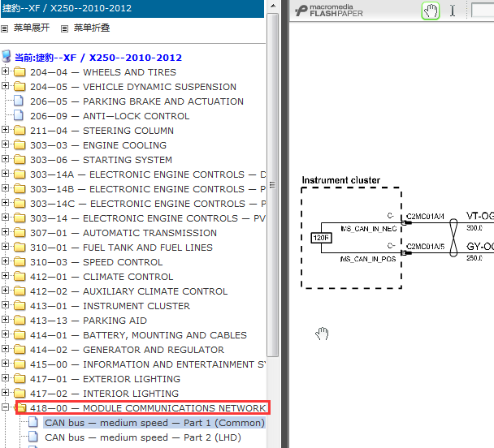The width and height of the screenshot is (494, 448).
Task: Click the Macromedia FlashPaper logo
Action: pos(329,11)
